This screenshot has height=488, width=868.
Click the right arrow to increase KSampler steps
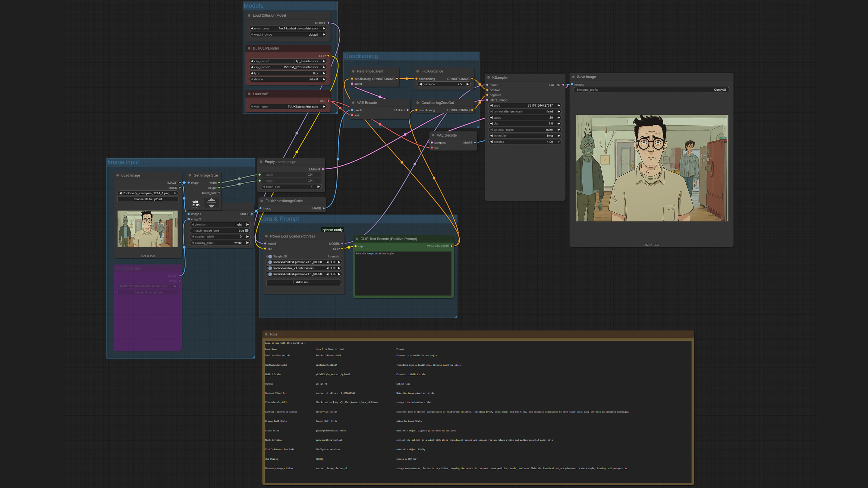click(559, 117)
